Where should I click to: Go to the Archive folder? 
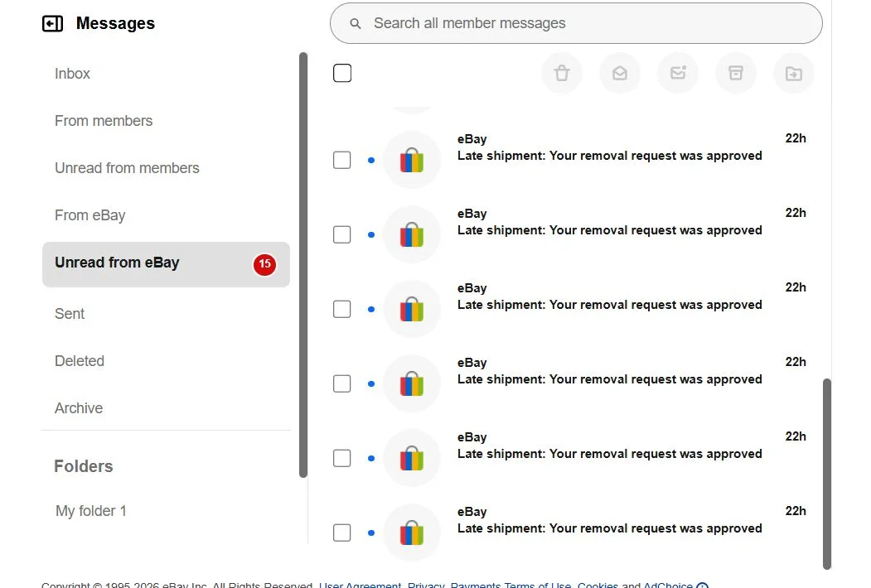79,408
